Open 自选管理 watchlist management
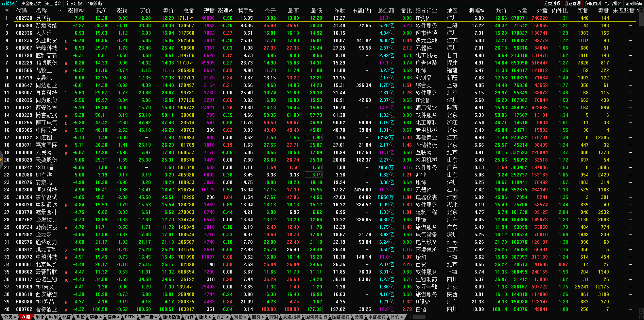 point(572,3)
